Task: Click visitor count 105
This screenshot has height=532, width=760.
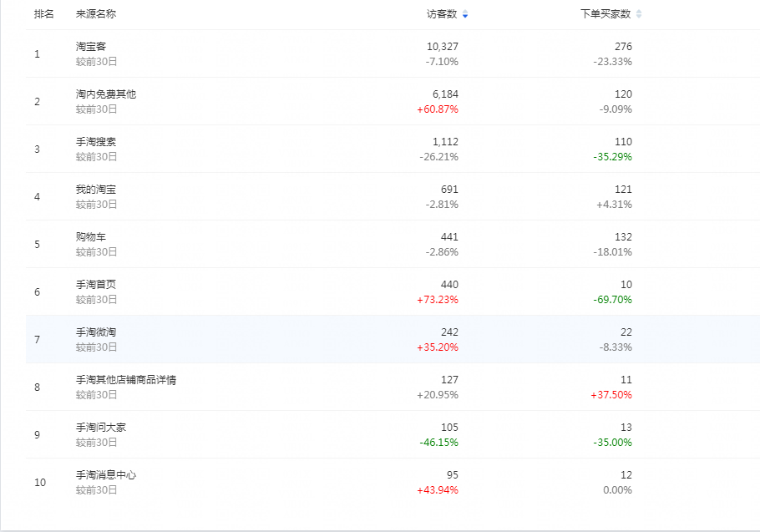Action: click(x=450, y=428)
